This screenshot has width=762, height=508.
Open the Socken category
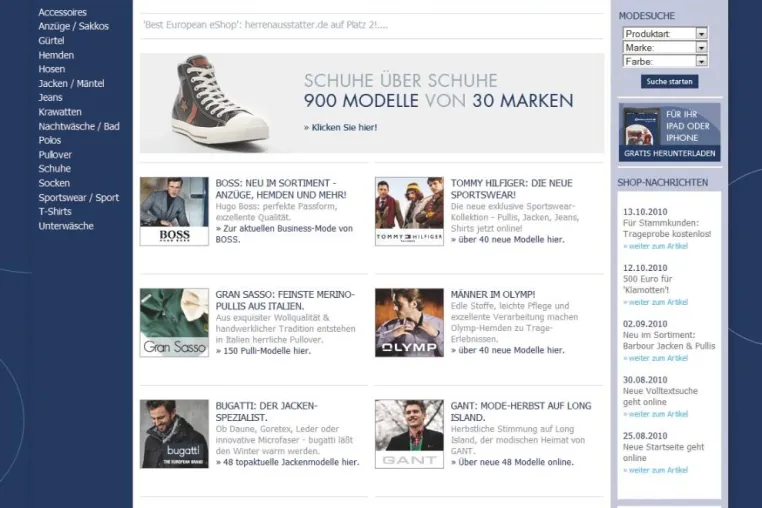click(54, 183)
